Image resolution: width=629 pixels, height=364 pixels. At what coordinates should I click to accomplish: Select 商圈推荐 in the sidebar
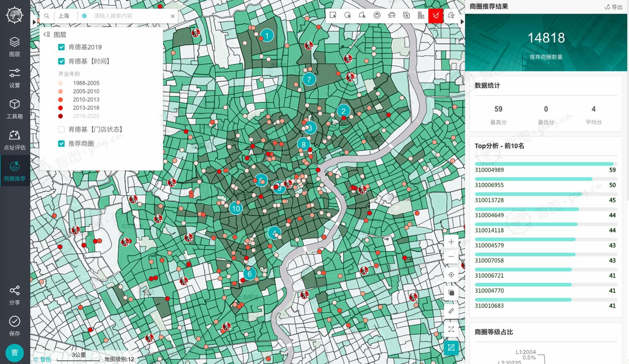14,171
